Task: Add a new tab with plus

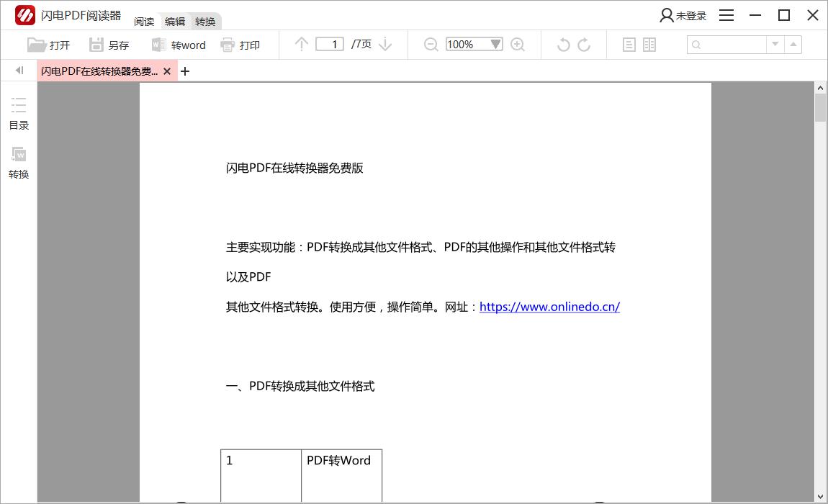Action: coord(185,71)
